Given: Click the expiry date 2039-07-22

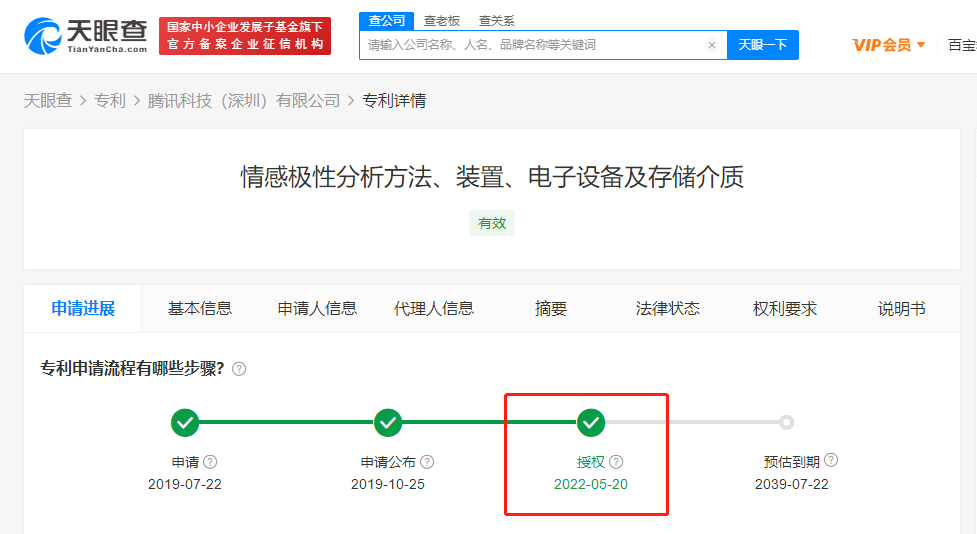Looking at the screenshot, I should [792, 484].
